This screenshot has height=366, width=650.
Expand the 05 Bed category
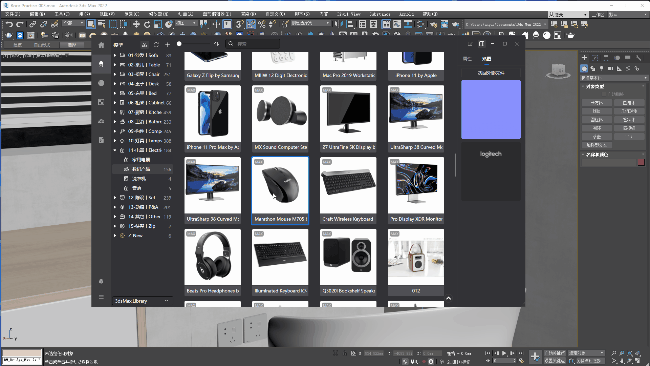click(115, 93)
